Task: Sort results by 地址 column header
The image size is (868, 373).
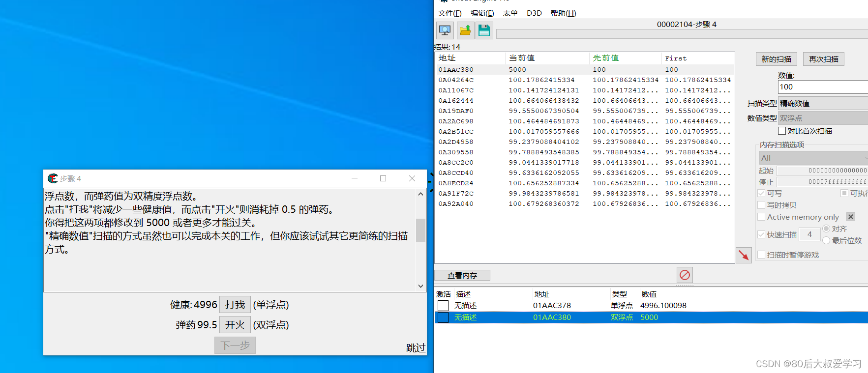Action: (471, 58)
